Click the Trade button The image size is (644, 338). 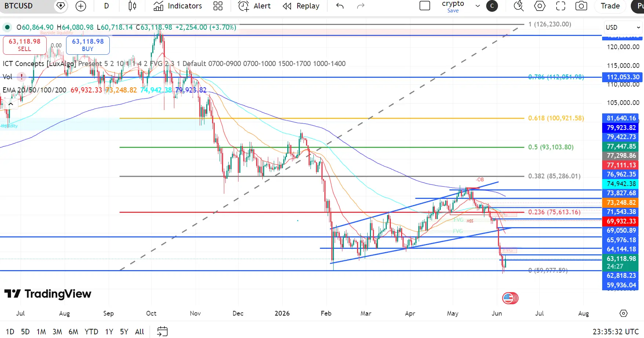[610, 6]
